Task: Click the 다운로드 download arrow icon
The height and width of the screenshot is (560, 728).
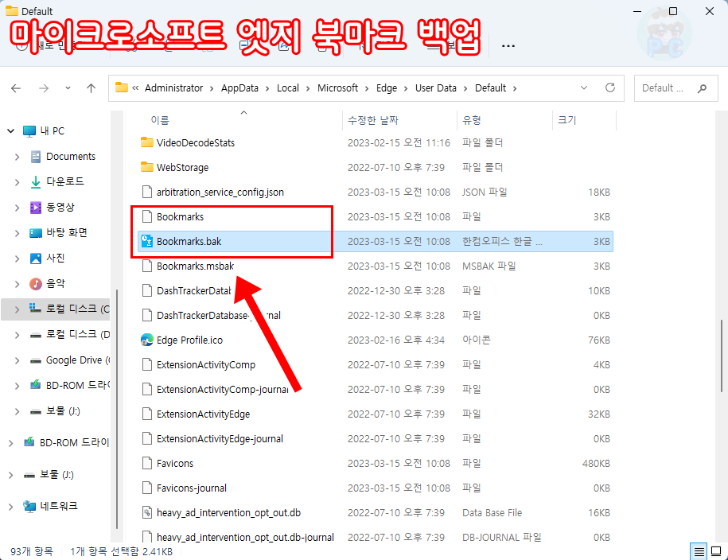Action: [x=36, y=182]
